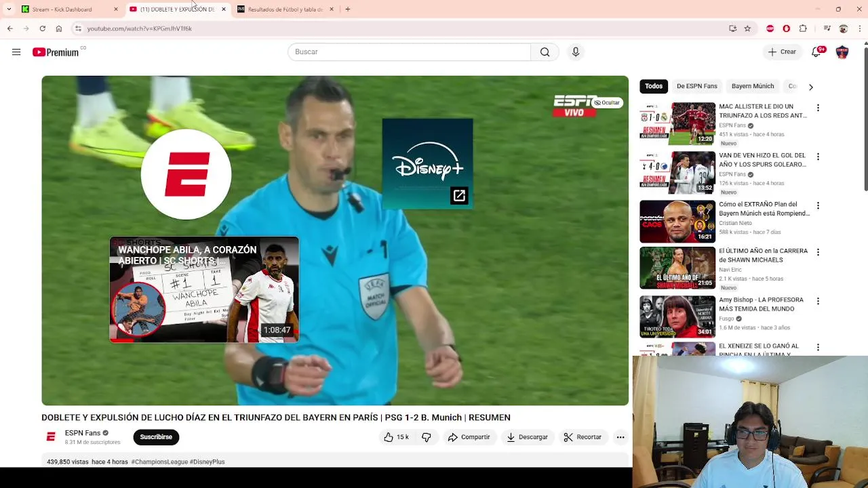Open ESPN Fans channel avatar

51,437
